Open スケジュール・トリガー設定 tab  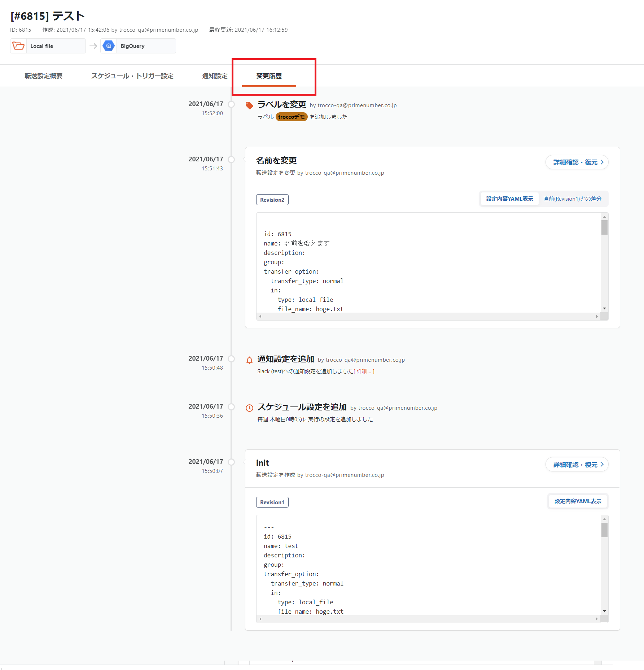pos(132,76)
